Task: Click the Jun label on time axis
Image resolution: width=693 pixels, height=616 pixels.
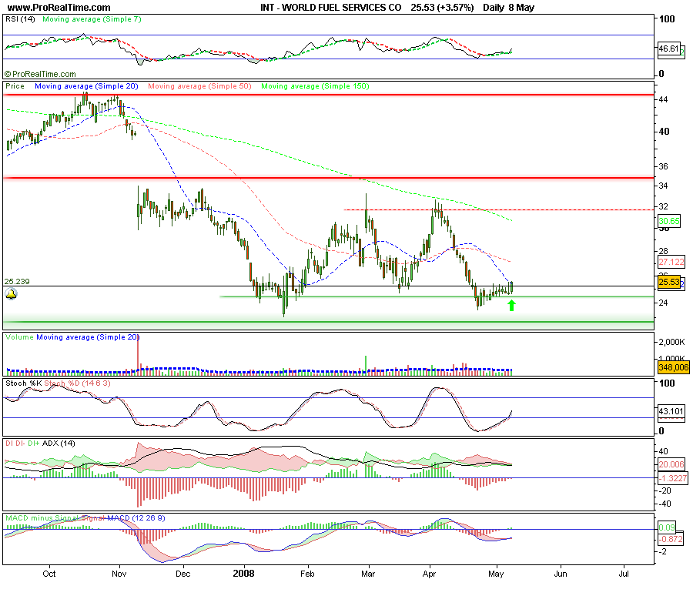Action: pos(561,574)
